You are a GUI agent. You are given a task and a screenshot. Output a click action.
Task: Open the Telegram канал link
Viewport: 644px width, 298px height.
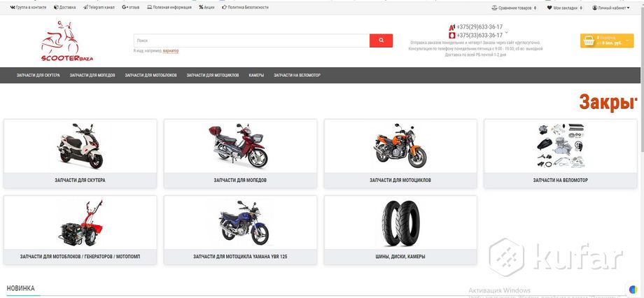tap(99, 8)
